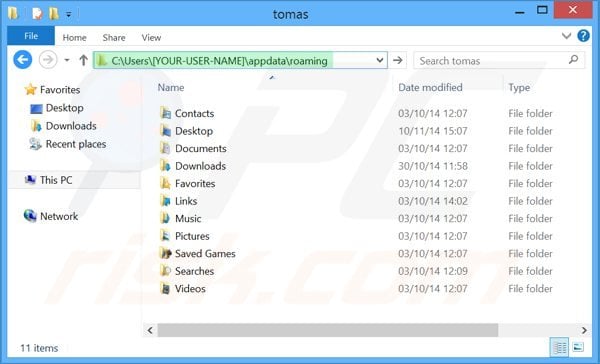Select the Saved Games folder icon

(x=165, y=254)
